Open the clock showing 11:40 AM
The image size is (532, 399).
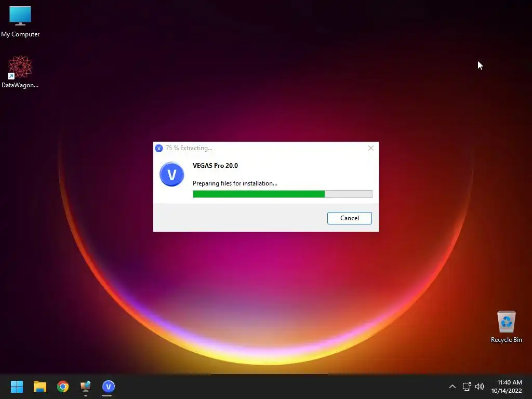click(507, 387)
